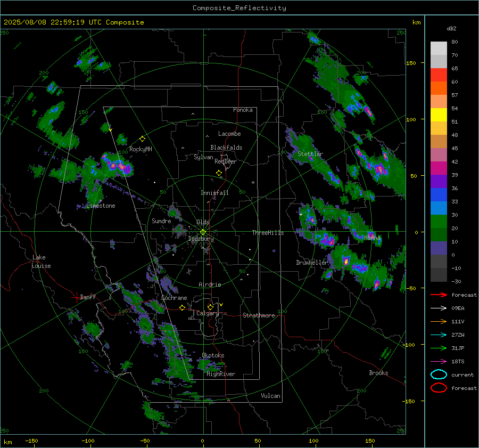Click the Drumheller city label
Image resolution: width=479 pixels, height=448 pixels.
click(312, 263)
